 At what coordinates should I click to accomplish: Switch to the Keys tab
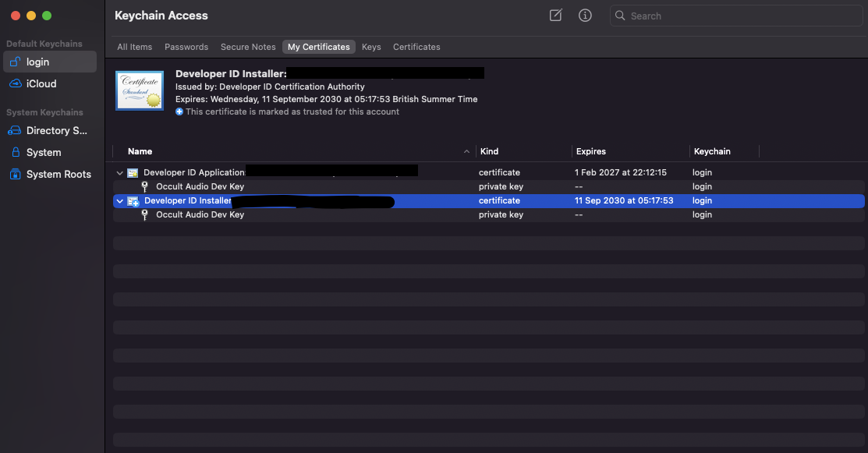371,47
